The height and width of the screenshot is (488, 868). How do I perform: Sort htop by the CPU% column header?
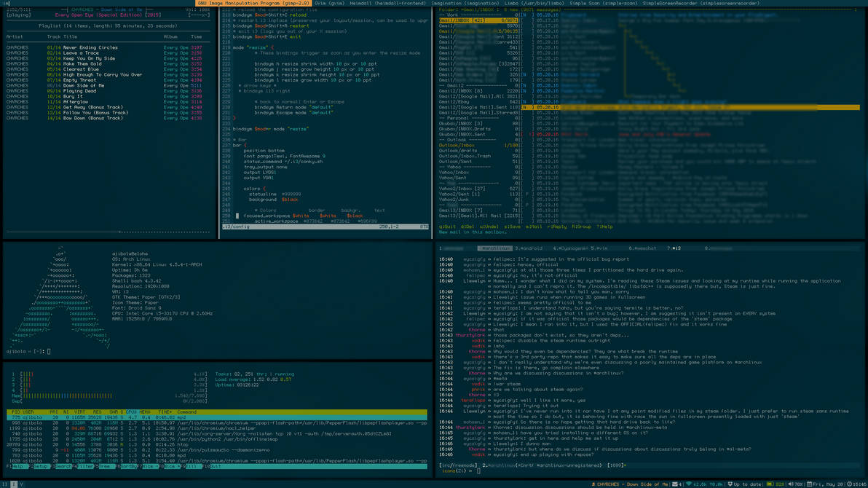[x=132, y=412]
